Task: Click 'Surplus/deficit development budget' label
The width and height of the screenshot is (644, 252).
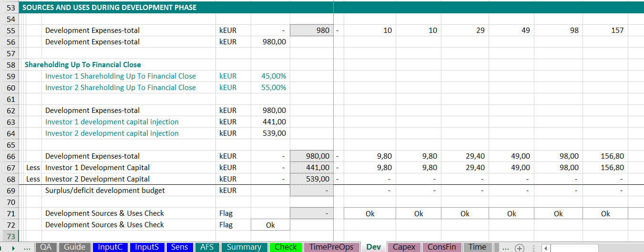Action: click(x=105, y=191)
